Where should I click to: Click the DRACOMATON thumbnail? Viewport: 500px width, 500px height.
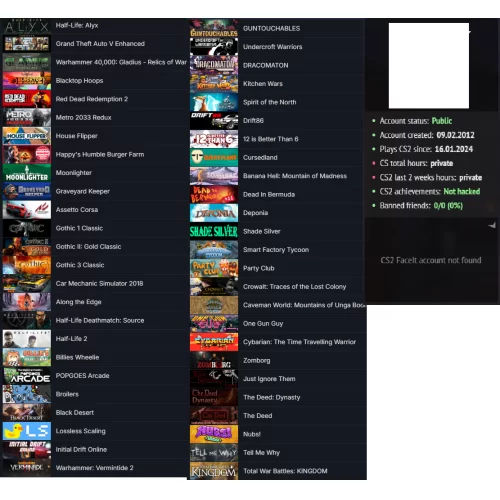click(214, 65)
